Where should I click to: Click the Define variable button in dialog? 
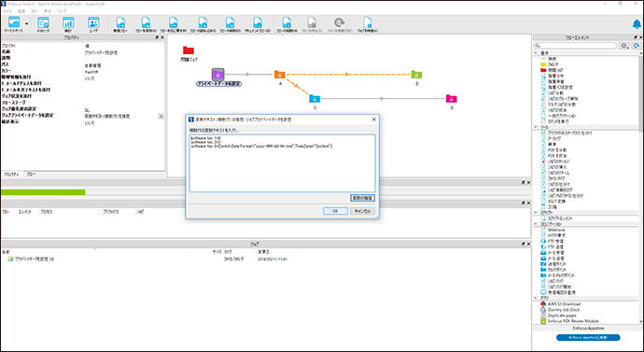coord(362,198)
